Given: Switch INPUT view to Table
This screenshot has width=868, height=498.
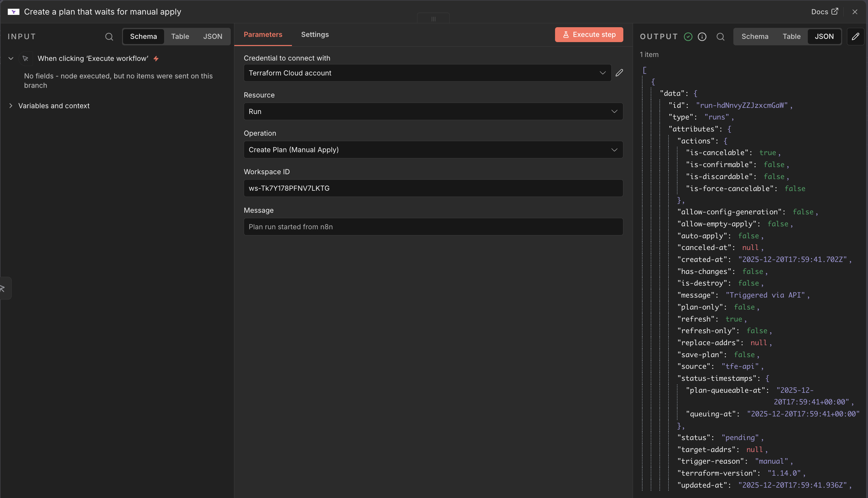Looking at the screenshot, I should pyautogui.click(x=180, y=37).
